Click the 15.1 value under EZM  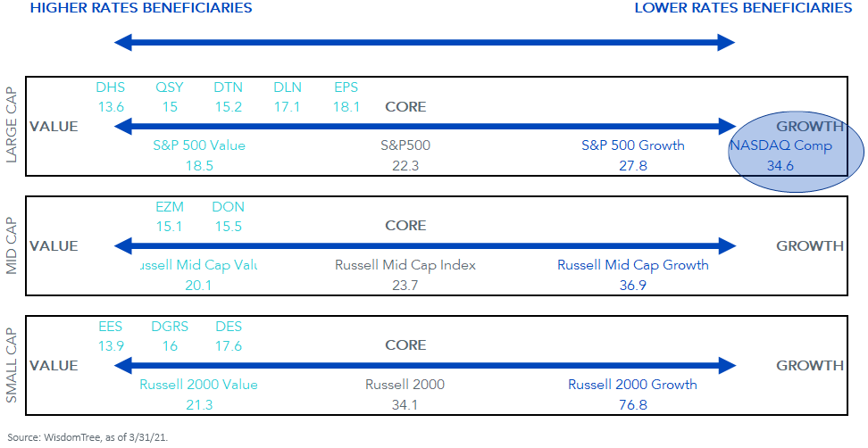[x=169, y=226]
